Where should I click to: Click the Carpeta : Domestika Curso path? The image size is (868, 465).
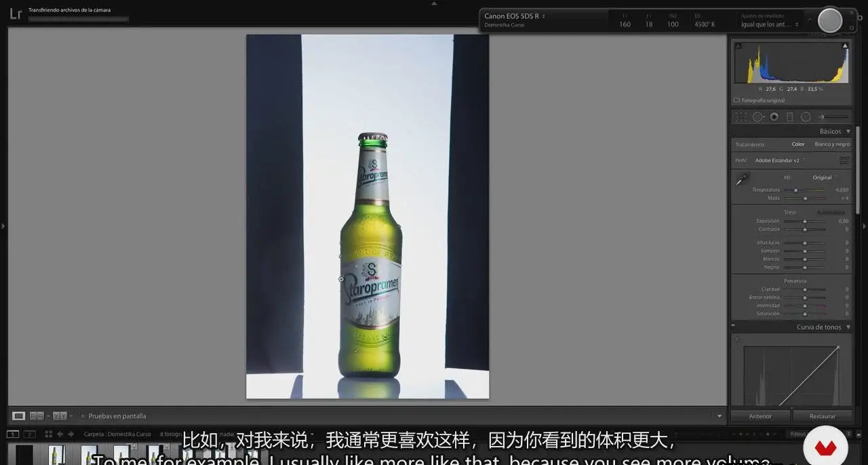[117, 434]
